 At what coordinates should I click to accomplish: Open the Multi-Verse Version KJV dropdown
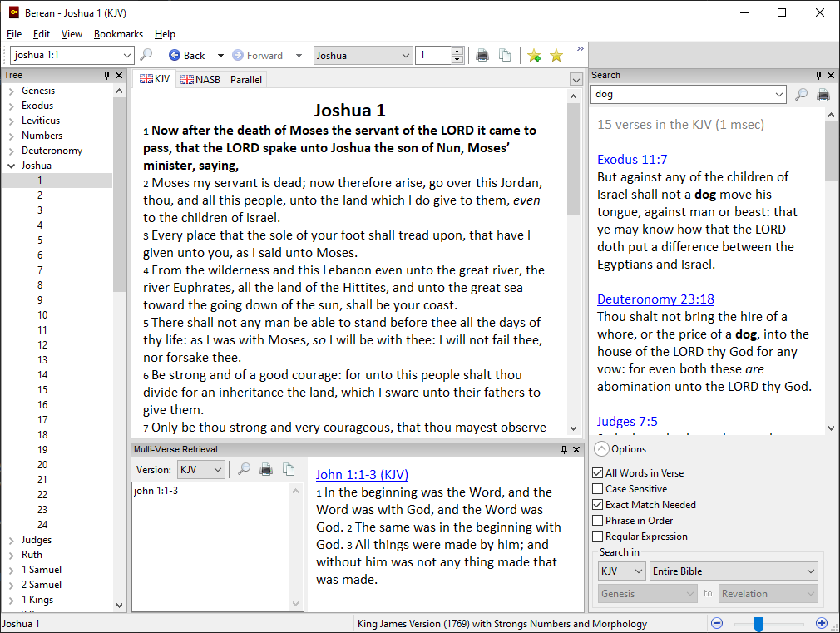tap(201, 470)
